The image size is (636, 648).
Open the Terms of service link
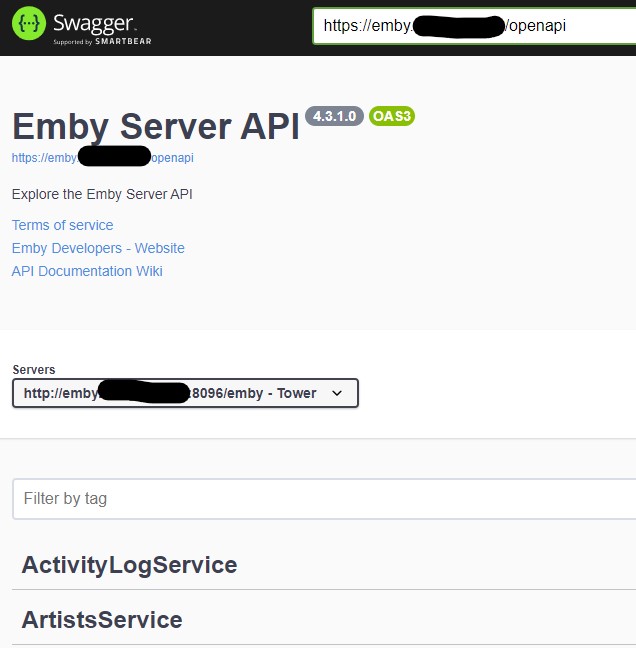coord(62,225)
